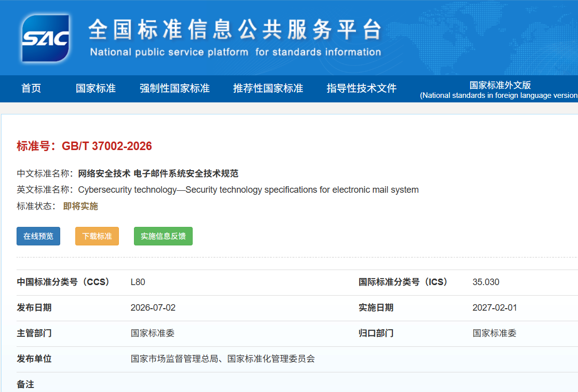
Task: Select the standard number GB/T 37002-2026
Action: pyautogui.click(x=106, y=146)
